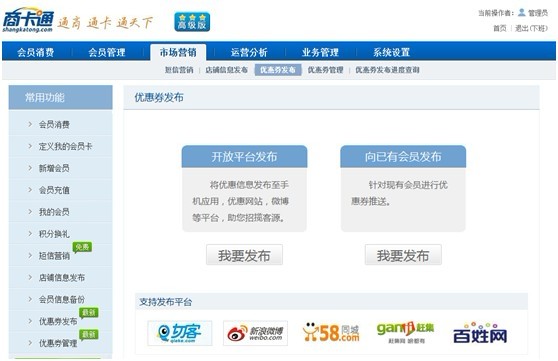Select the 短信营销 submenu link
Image resolution: width=558 pixels, height=361 pixels.
click(x=179, y=70)
